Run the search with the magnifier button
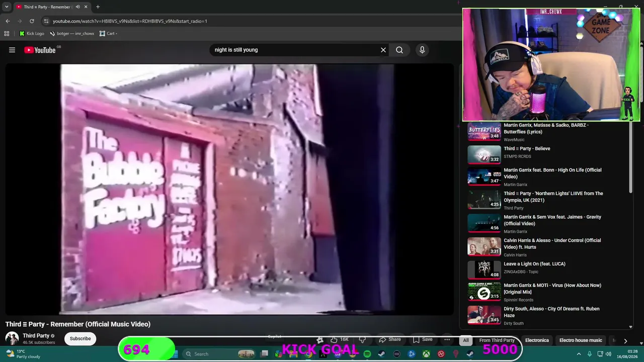Viewport: 644px width, 362px height. click(x=399, y=50)
